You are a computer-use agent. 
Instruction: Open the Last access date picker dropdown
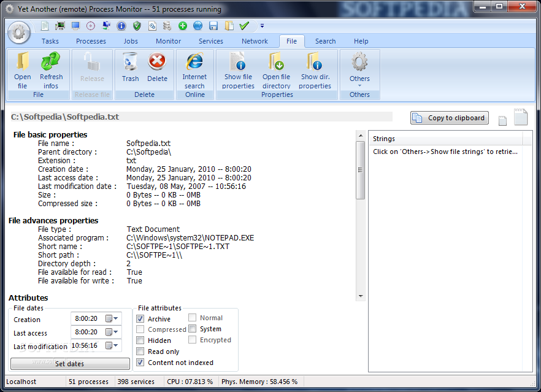[112, 332]
